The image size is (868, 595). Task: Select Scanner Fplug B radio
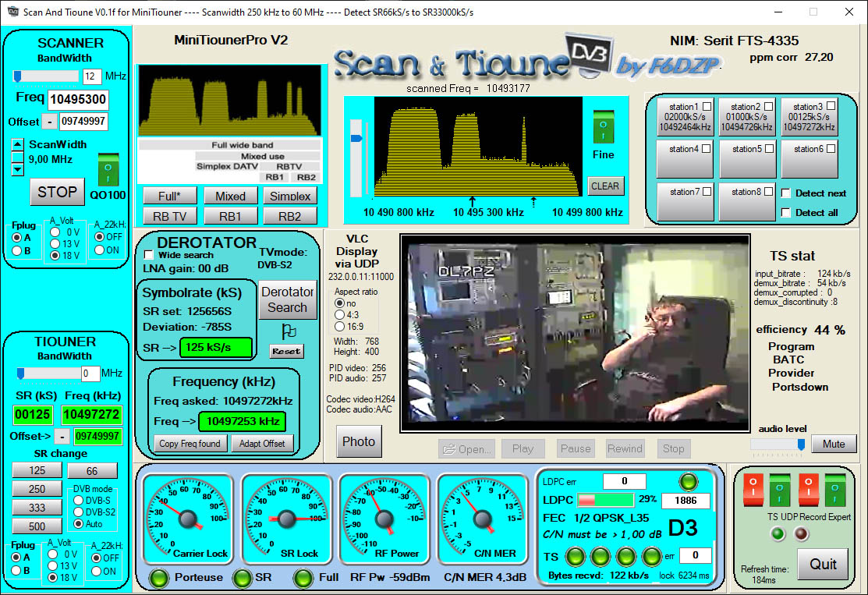pyautogui.click(x=17, y=251)
